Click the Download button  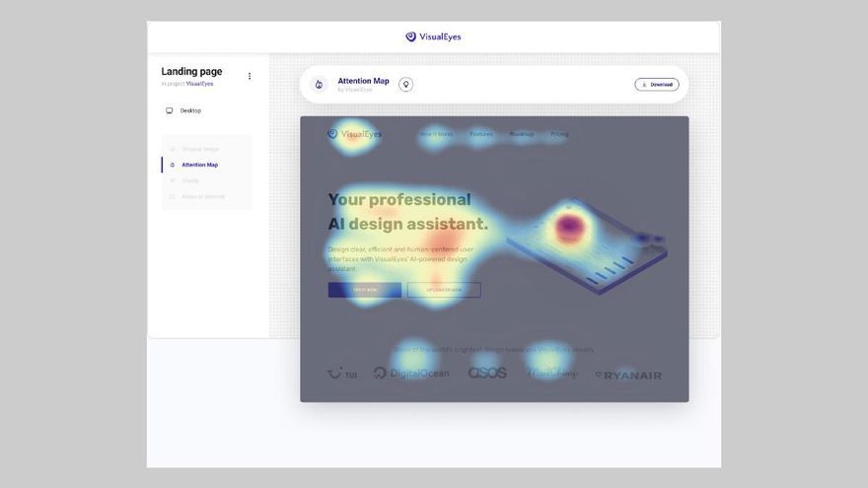(x=657, y=85)
